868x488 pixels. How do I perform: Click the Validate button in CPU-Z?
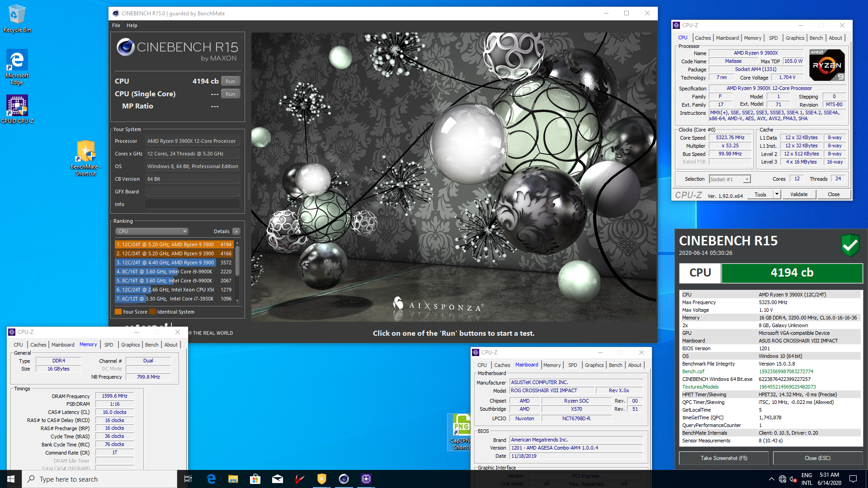click(x=798, y=195)
